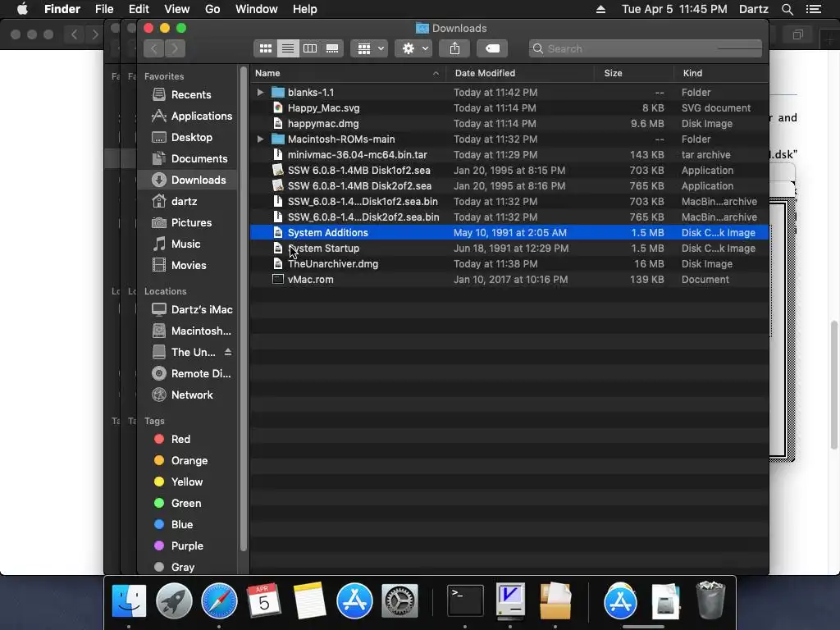Screen dimensions: 840x630
Task: Open the Go menu
Action: [212, 9]
